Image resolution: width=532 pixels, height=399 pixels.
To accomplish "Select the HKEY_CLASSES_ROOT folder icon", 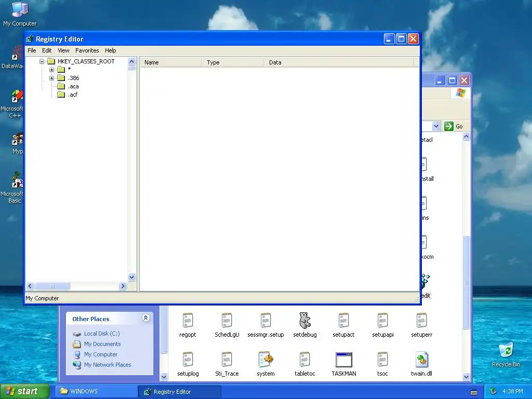I will coord(51,61).
